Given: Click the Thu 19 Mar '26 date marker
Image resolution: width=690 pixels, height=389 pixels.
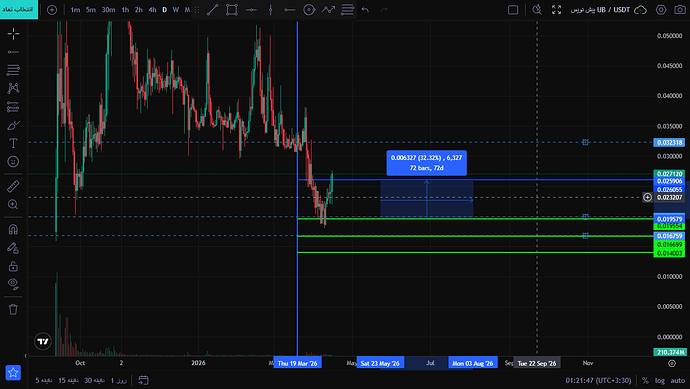Looking at the screenshot, I should click(297, 363).
